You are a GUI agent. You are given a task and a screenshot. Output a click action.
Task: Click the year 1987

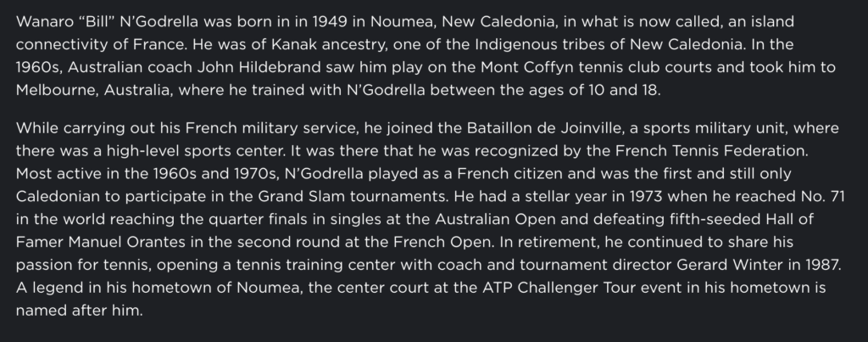[823, 265]
